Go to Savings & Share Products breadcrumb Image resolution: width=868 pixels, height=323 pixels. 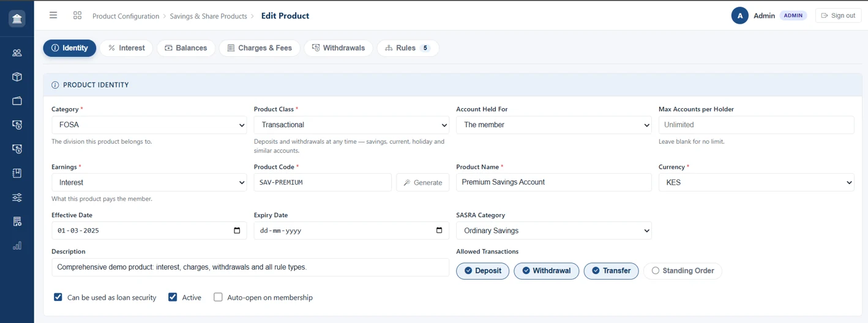(209, 16)
